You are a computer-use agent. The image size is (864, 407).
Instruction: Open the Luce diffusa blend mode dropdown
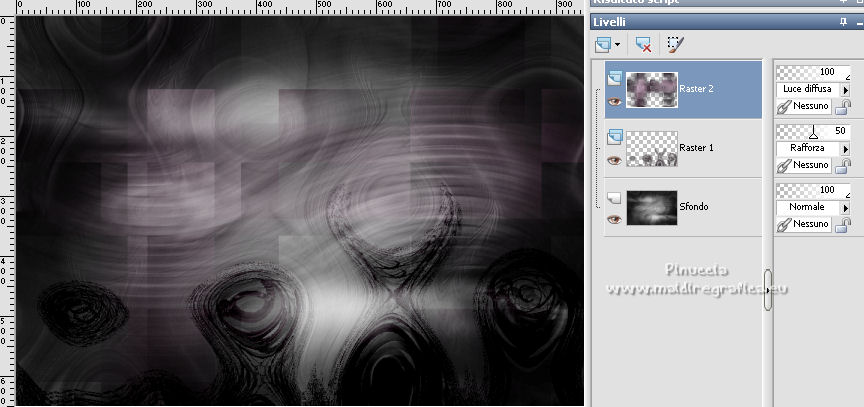click(808, 89)
